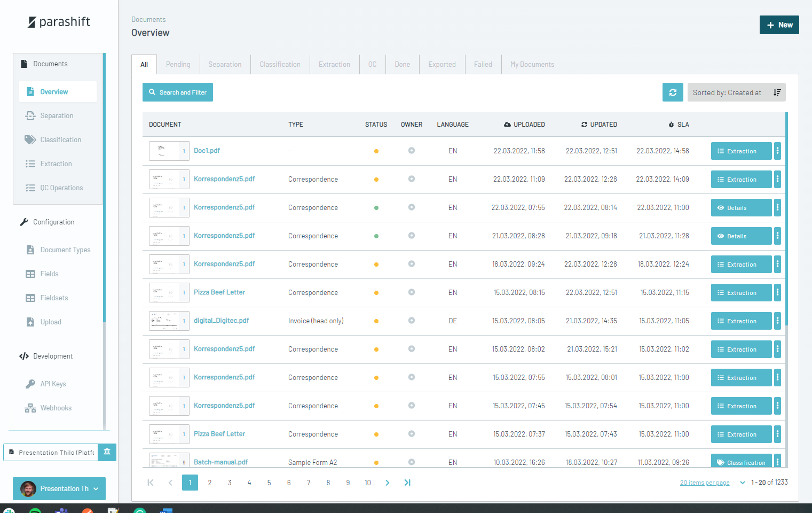
Task: Open Search and Filter
Action: (x=178, y=92)
